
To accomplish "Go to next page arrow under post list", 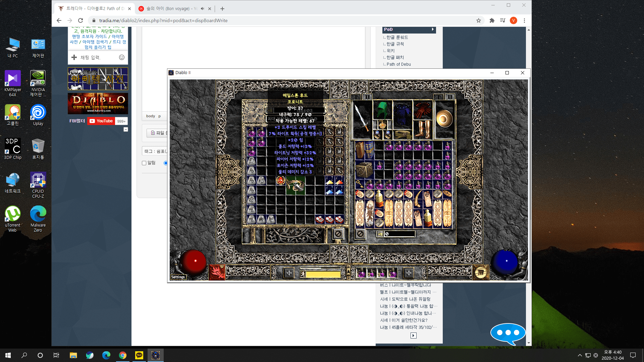I will (x=414, y=336).
